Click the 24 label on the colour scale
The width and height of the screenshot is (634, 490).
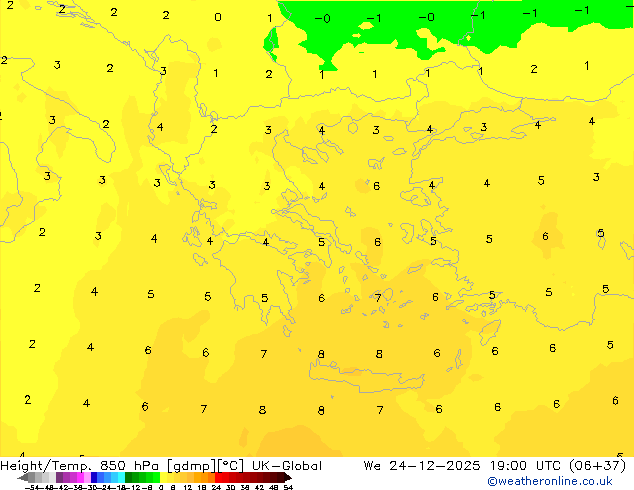point(216,488)
